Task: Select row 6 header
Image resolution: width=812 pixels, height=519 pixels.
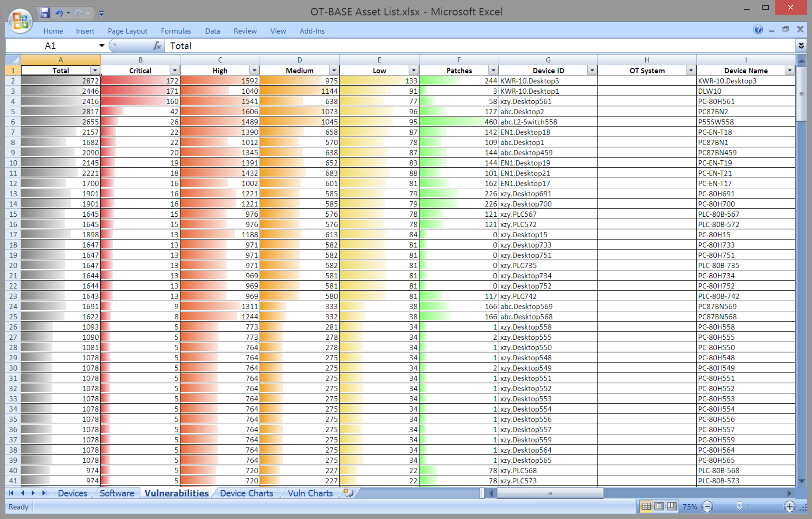Action: [x=13, y=122]
